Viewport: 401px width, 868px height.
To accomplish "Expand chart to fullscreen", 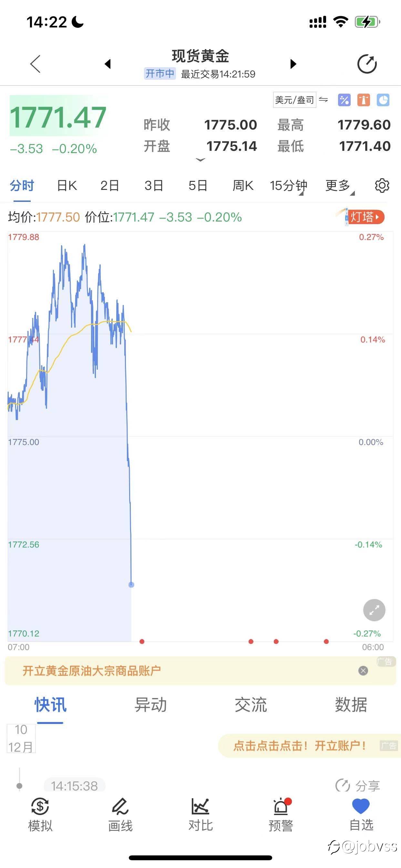I will pos(374,610).
